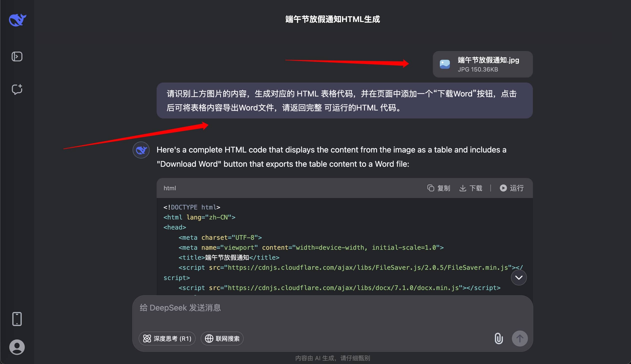The height and width of the screenshot is (364, 631).
Task: Click the meta name="viewport" code line
Action: [x=311, y=247]
